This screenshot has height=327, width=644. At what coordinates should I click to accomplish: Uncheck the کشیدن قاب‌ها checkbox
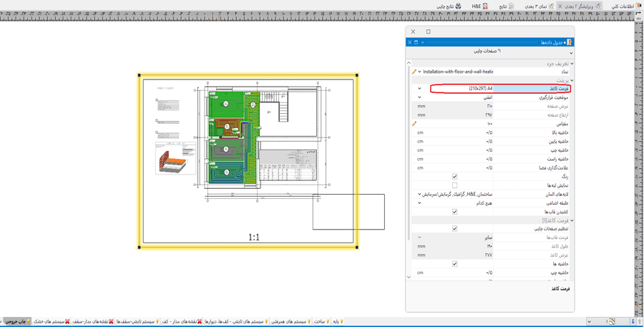coord(454,212)
